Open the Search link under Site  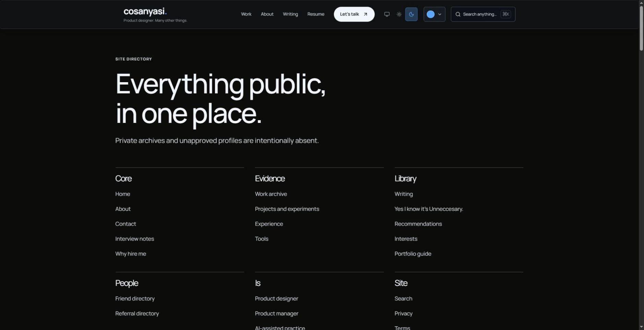403,299
